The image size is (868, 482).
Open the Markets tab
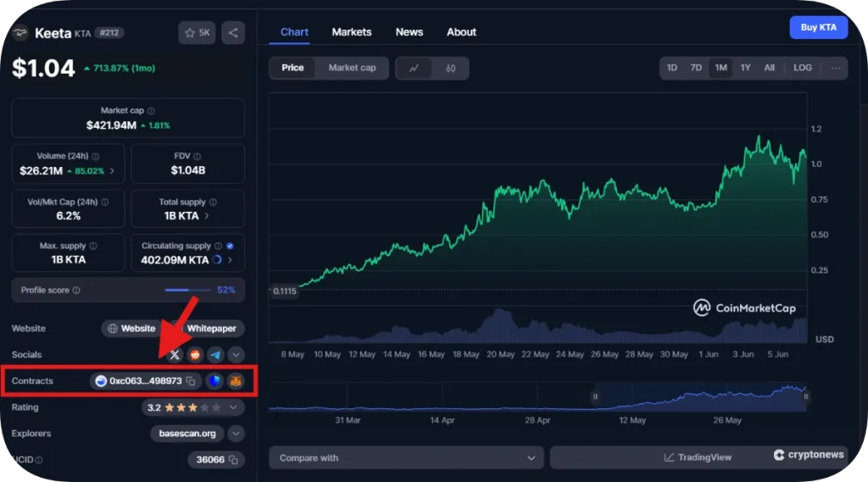click(x=352, y=32)
